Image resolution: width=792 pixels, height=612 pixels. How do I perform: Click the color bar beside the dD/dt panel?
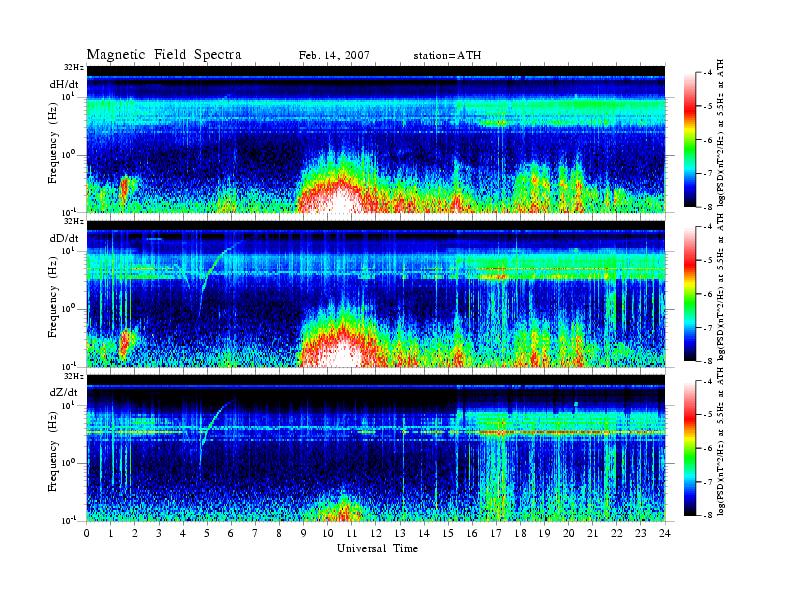690,294
